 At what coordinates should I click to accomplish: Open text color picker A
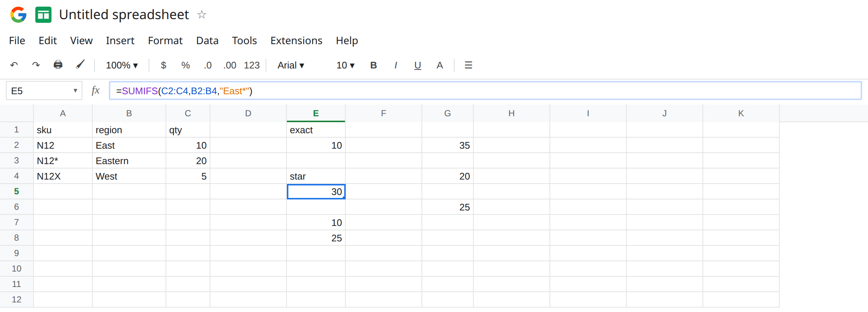[x=440, y=65]
